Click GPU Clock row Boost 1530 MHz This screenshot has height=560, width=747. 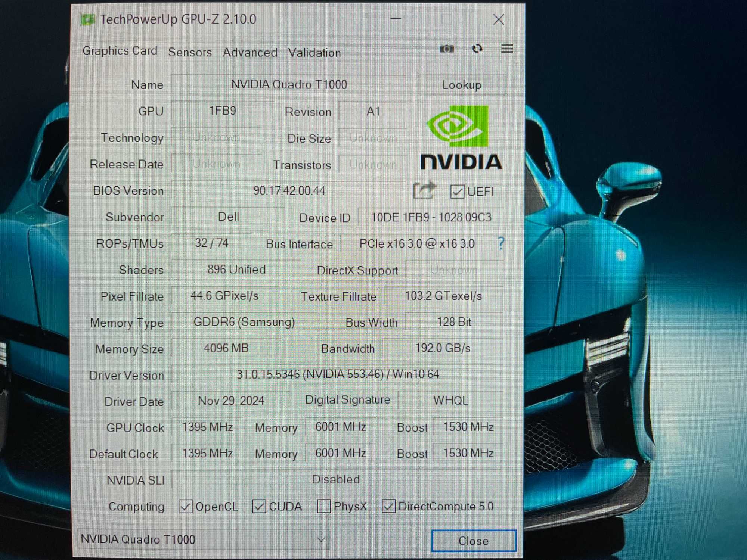[468, 427]
